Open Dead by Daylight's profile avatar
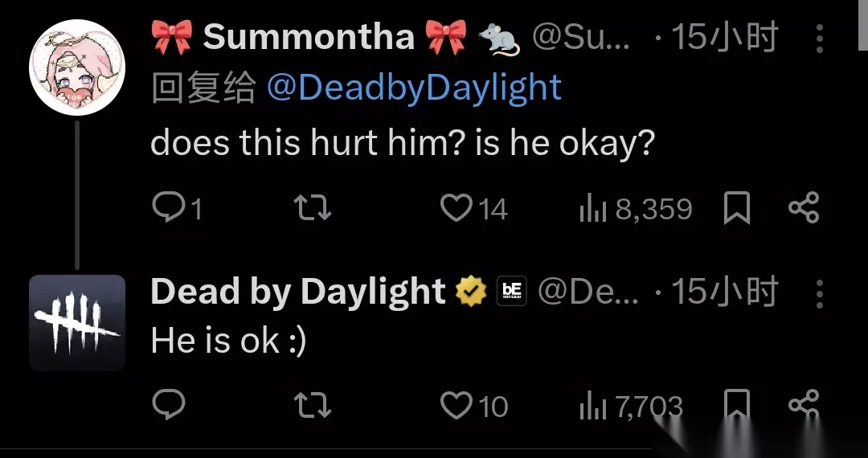Image resolution: width=868 pixels, height=458 pixels. click(77, 322)
